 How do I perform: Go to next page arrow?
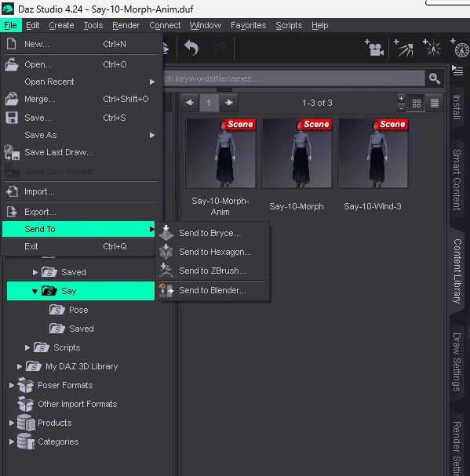(229, 103)
